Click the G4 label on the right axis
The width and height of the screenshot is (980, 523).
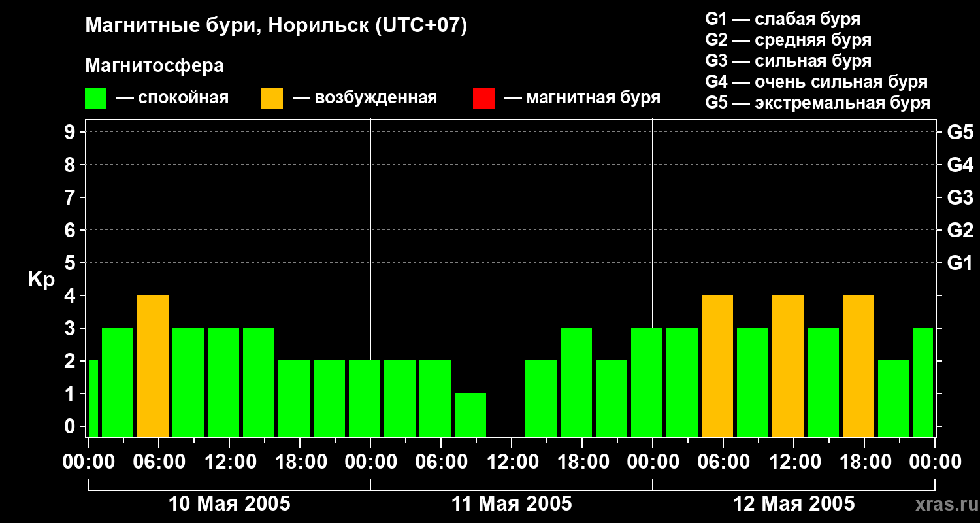point(960,165)
